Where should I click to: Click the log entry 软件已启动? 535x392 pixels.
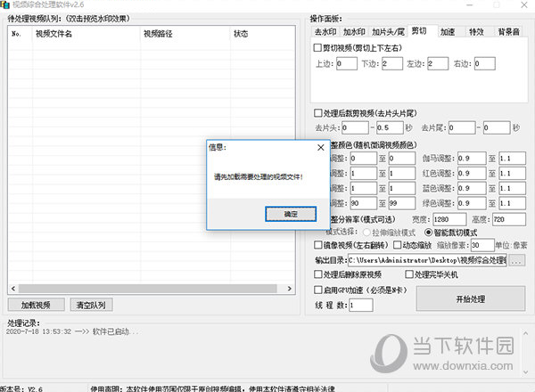pos(72,331)
